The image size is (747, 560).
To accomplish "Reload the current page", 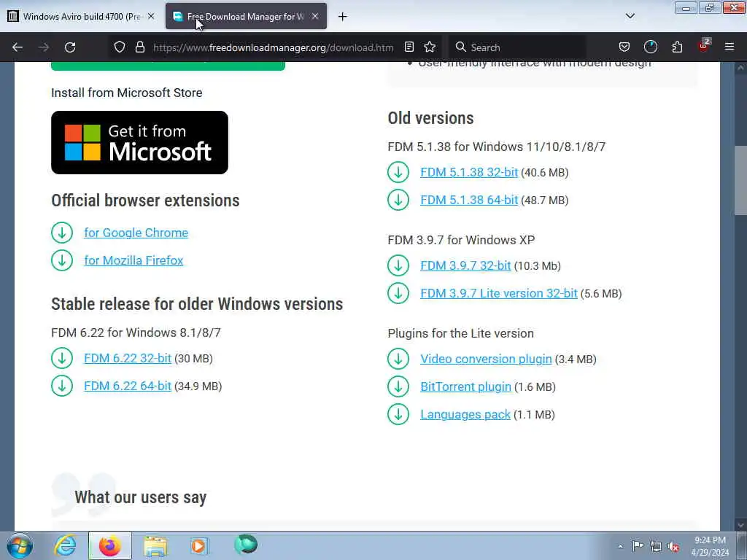I will coord(70,47).
